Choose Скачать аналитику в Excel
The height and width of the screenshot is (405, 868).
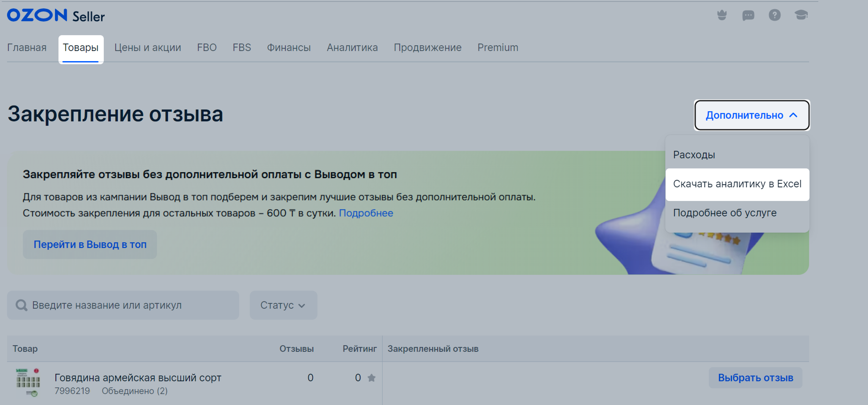(737, 184)
